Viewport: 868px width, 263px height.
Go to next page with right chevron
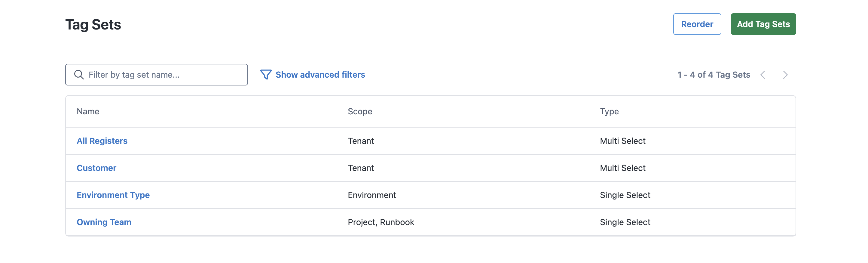point(785,75)
